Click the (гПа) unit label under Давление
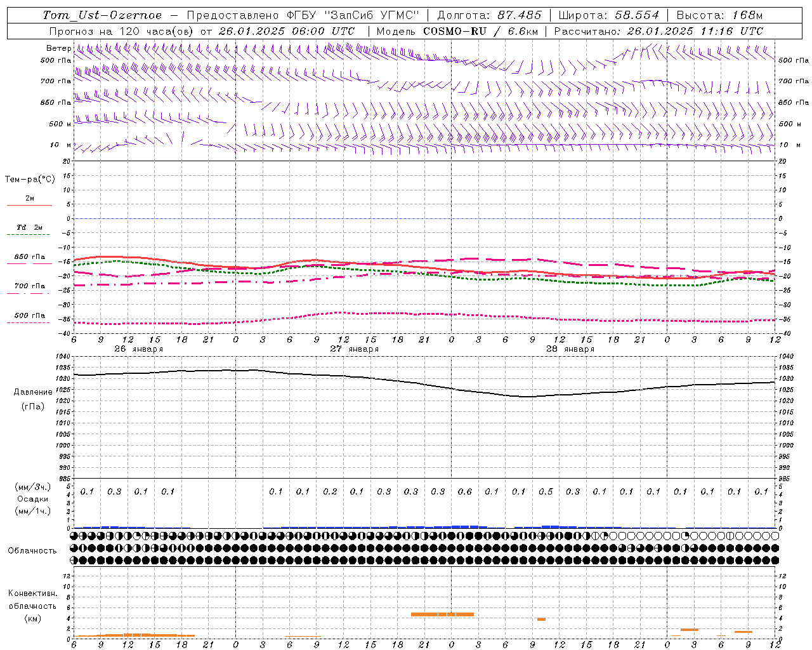This screenshot has height=650, width=812. tap(33, 406)
